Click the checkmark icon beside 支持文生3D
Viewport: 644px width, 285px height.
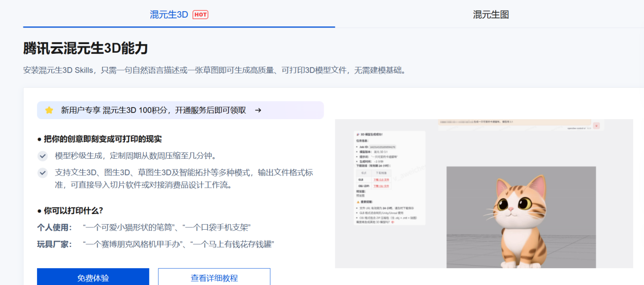click(x=43, y=173)
